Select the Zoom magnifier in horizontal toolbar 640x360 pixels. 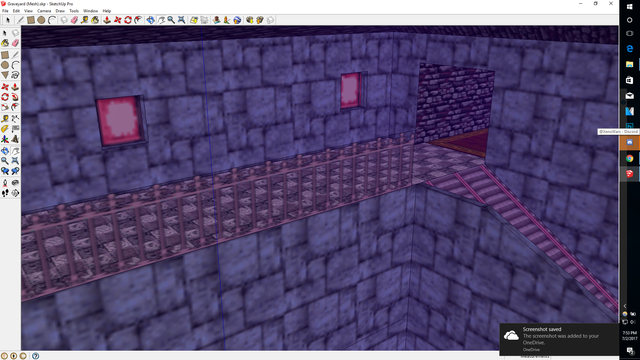click(171, 20)
